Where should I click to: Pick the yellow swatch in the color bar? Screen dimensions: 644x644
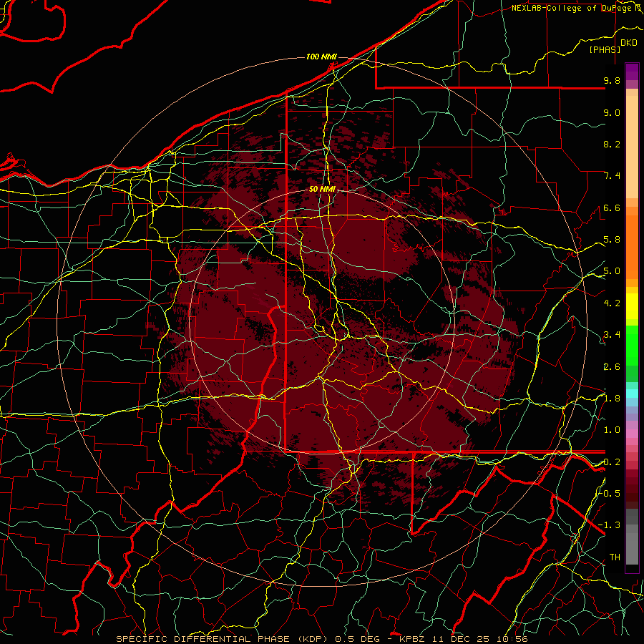tap(632, 306)
